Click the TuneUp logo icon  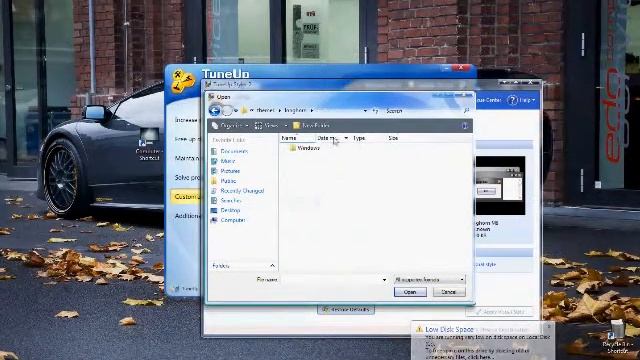(x=182, y=81)
